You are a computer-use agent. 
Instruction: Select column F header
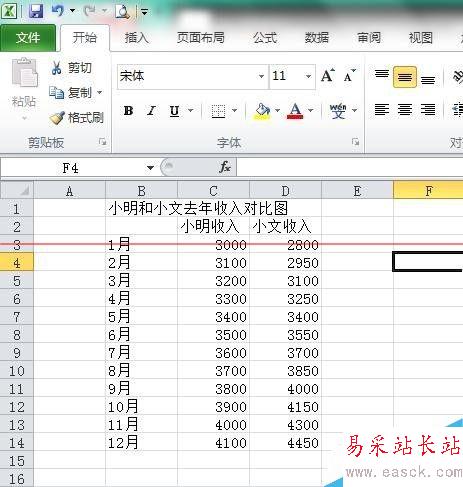click(x=428, y=191)
